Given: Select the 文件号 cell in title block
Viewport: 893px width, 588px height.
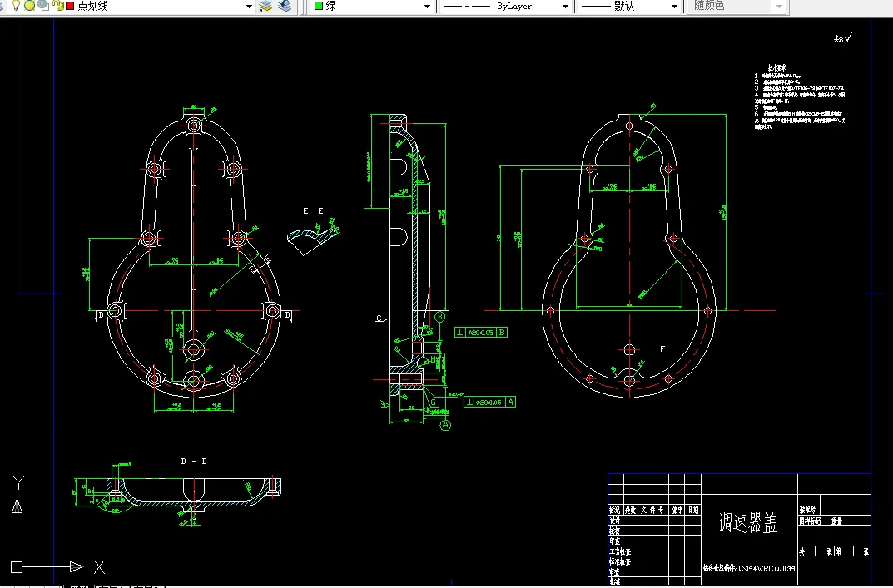Looking at the screenshot, I should (652, 510).
